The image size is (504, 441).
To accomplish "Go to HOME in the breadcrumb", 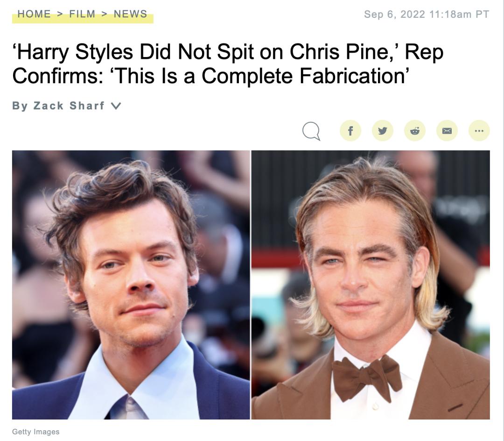I will pyautogui.click(x=34, y=14).
